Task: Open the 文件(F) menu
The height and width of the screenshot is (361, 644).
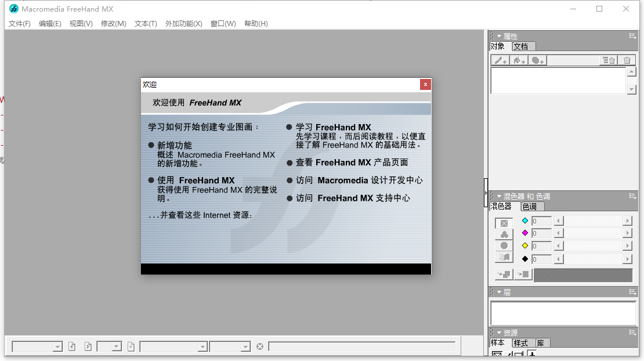Action: point(19,23)
